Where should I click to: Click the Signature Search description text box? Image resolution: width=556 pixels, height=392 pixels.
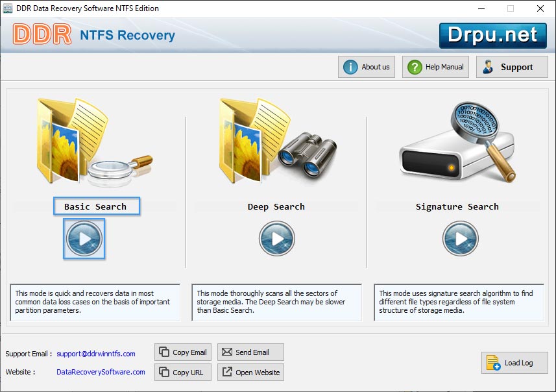pos(459,302)
